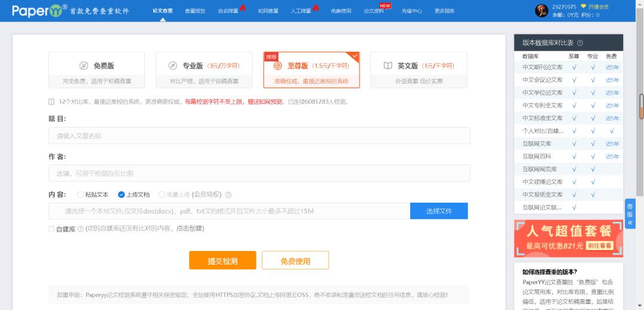Click the username 29270975
Image resolution: width=644 pixels, height=310 pixels.
click(x=564, y=7)
